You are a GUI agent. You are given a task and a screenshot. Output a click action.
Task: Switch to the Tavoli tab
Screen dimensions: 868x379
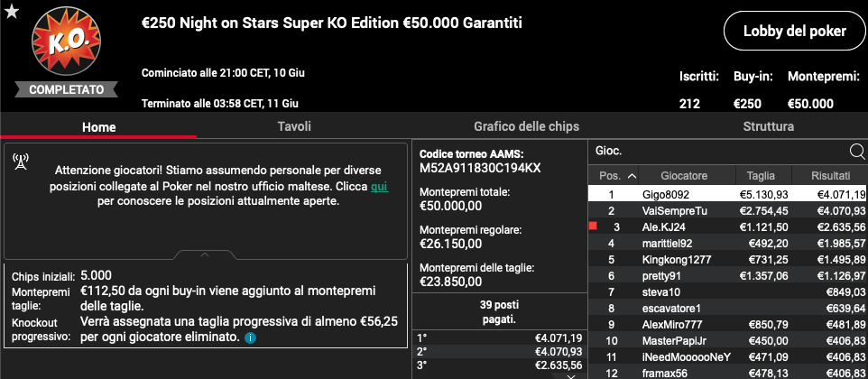click(294, 126)
